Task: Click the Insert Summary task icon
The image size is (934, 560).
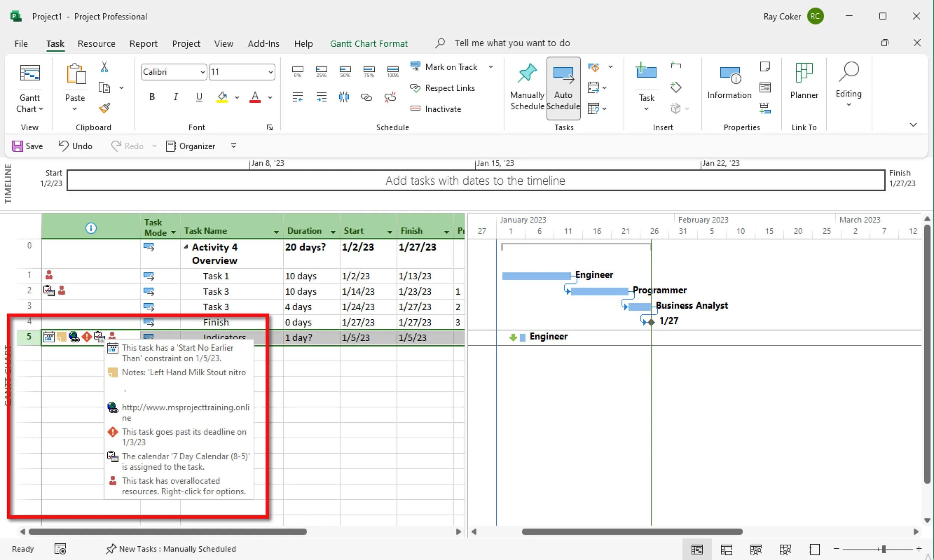Action: (675, 65)
